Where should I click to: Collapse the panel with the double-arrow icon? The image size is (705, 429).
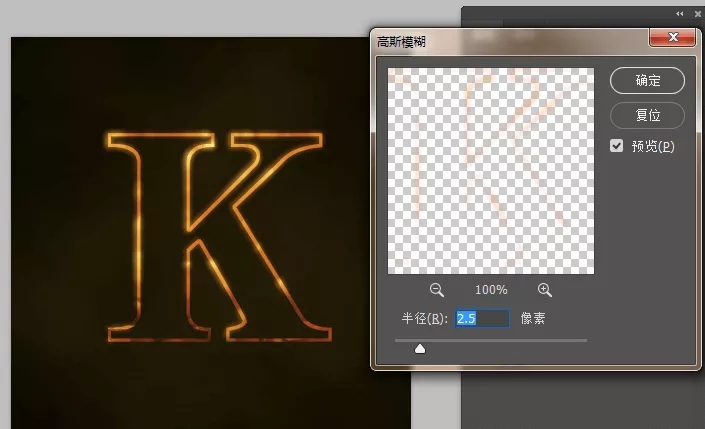tap(679, 14)
